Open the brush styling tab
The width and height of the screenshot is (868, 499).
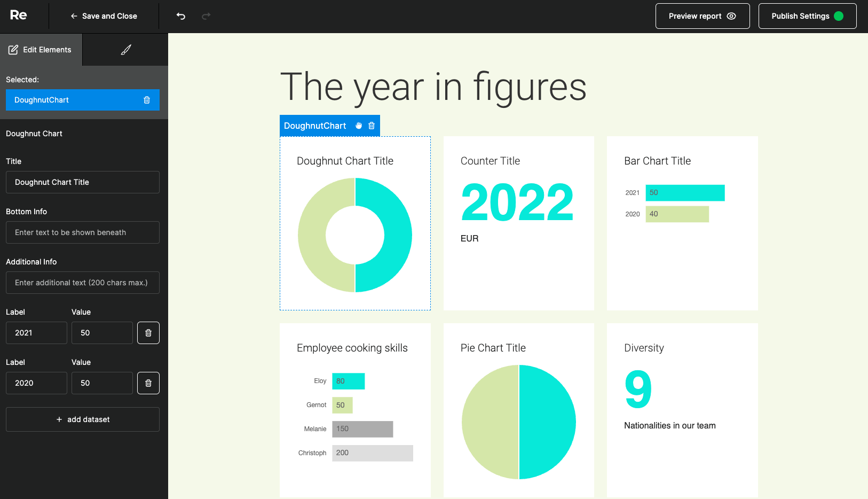tap(126, 50)
